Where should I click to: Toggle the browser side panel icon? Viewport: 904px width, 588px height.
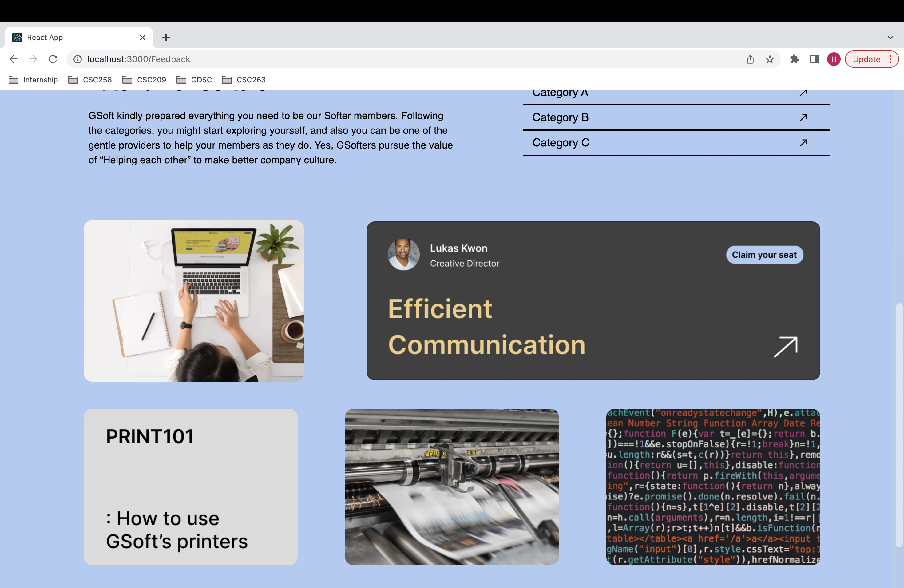[x=814, y=59]
